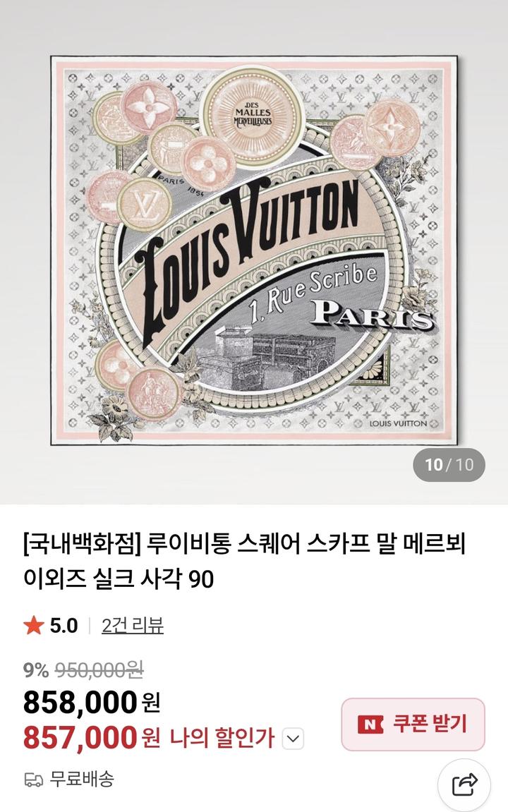This screenshot has height=812, width=508.
Task: Click the 10/10 image counter badge
Action: pyautogui.click(x=449, y=464)
